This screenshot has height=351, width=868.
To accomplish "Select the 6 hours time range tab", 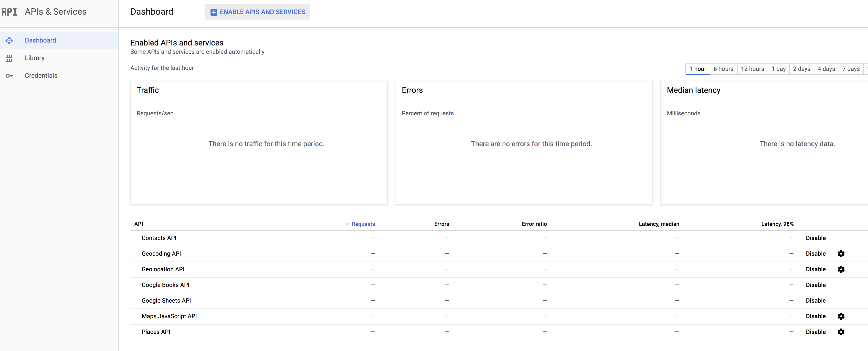I will click(x=723, y=69).
